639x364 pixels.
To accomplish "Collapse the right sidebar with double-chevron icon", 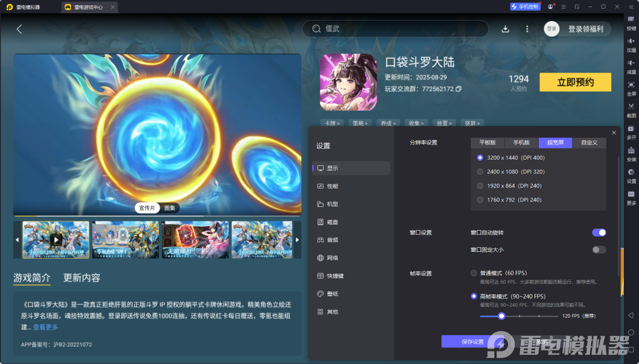I will click(x=631, y=7).
